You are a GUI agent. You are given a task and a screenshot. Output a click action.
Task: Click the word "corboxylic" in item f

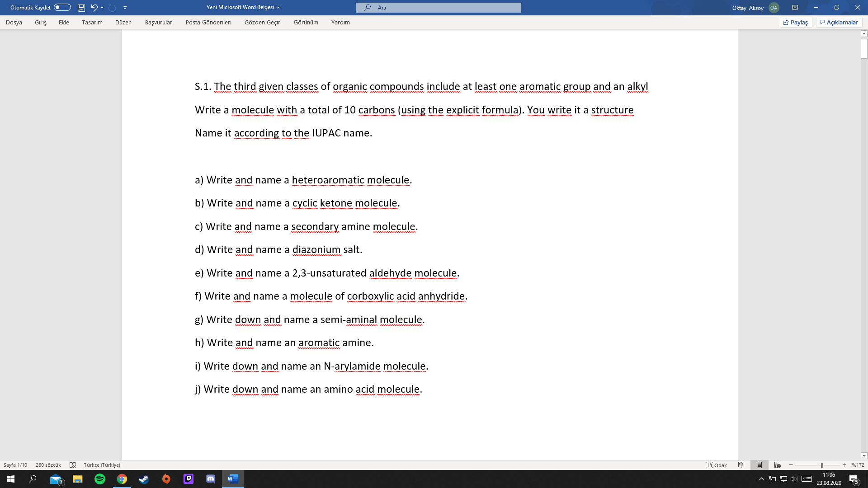click(x=370, y=296)
